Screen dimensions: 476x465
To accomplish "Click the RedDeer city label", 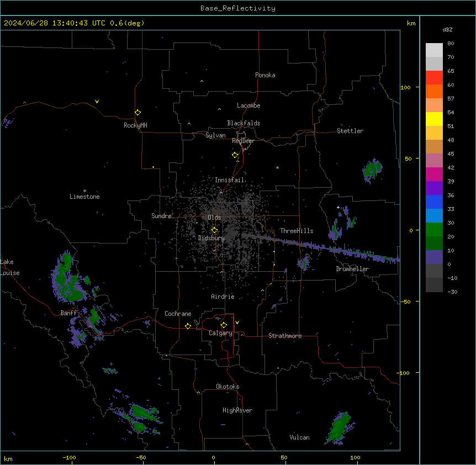I will [243, 141].
